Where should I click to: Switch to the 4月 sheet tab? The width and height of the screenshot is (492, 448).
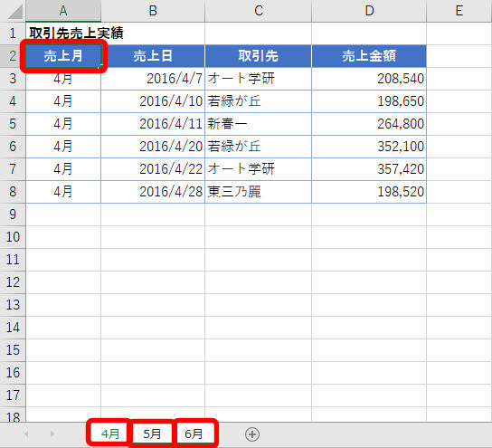tap(109, 434)
